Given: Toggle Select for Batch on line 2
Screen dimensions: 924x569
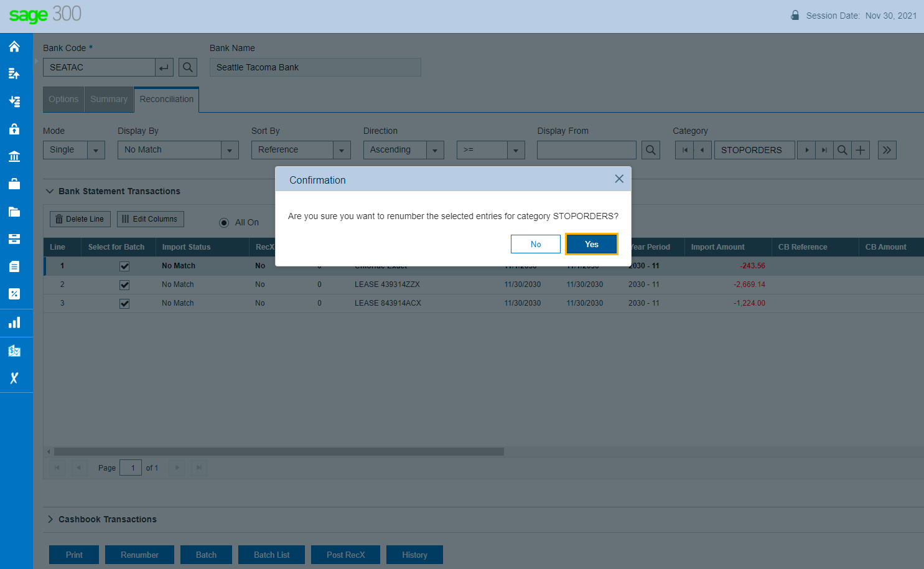Looking at the screenshot, I should pyautogui.click(x=124, y=284).
